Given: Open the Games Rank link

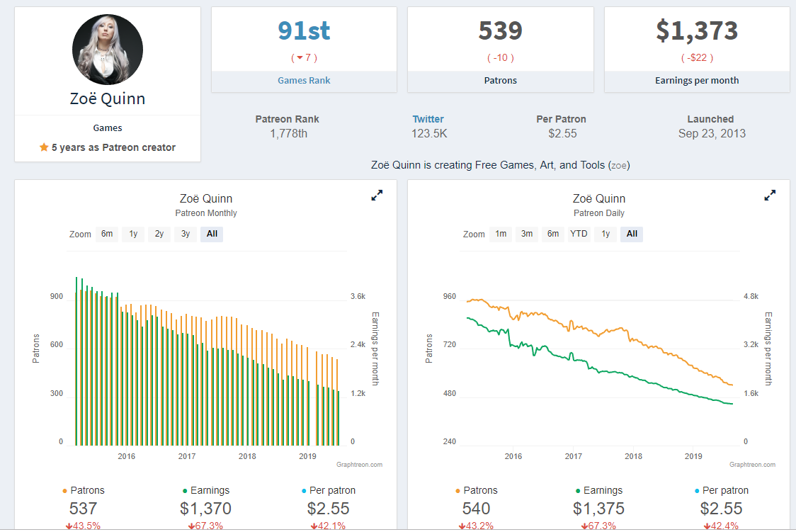Looking at the screenshot, I should (304, 80).
